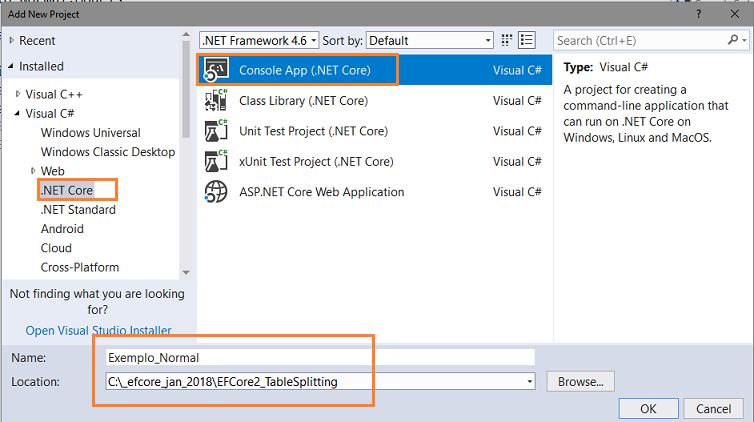754x422 pixels.
Task: Select the xUnit Test Project (.NET Core) icon
Action: 216,161
